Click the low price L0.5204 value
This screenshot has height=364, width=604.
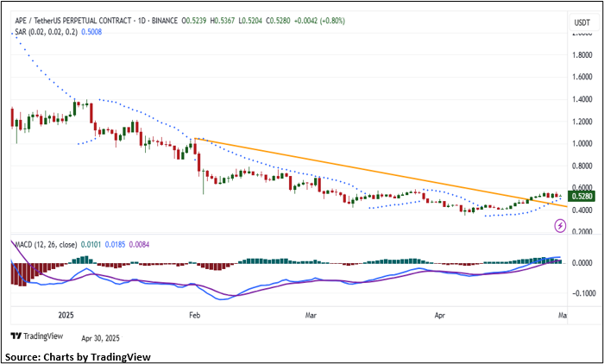(x=250, y=21)
